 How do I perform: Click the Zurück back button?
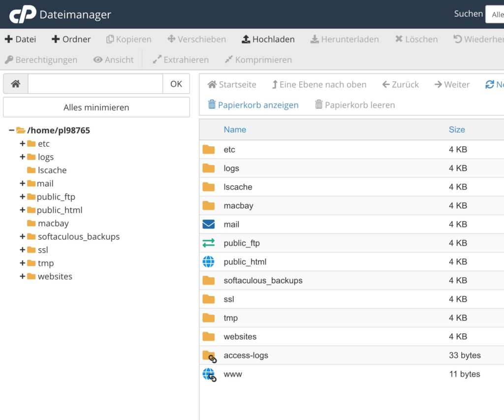click(x=401, y=85)
